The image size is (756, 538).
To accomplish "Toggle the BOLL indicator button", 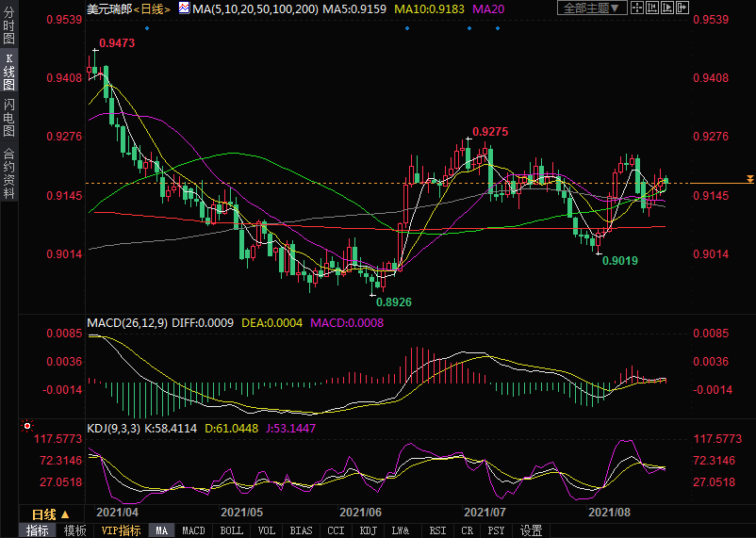I will click(x=231, y=530).
